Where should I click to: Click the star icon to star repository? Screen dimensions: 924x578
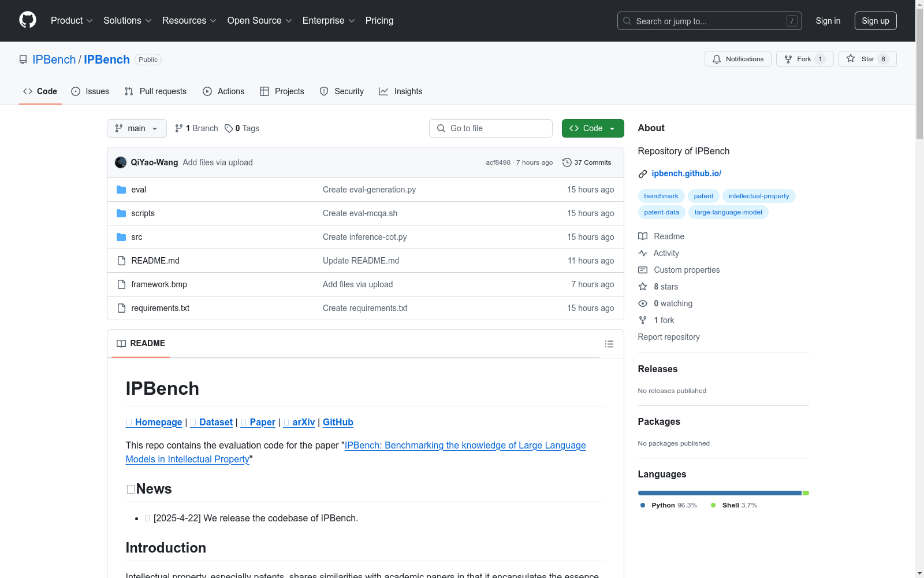851,58
